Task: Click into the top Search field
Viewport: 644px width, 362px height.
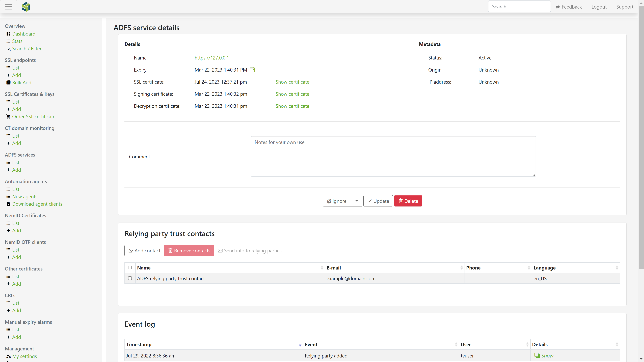Action: coord(519,7)
